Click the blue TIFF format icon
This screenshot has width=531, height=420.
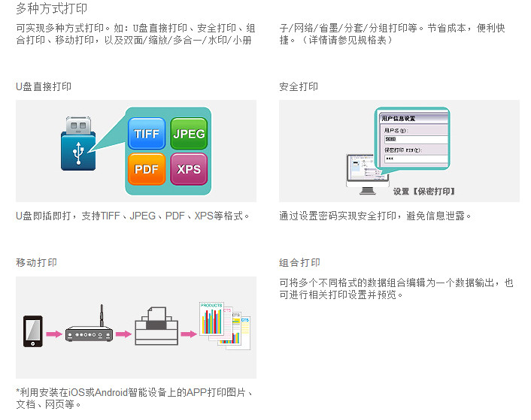147,134
